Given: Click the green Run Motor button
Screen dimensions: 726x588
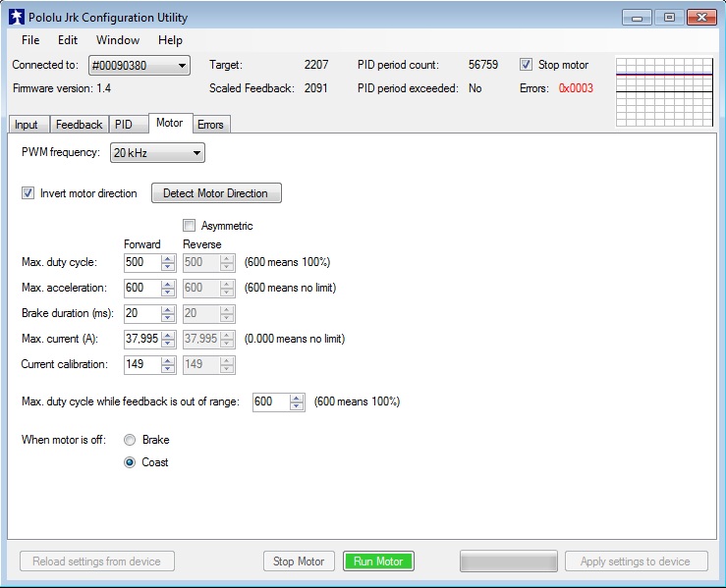Looking at the screenshot, I should [x=378, y=561].
